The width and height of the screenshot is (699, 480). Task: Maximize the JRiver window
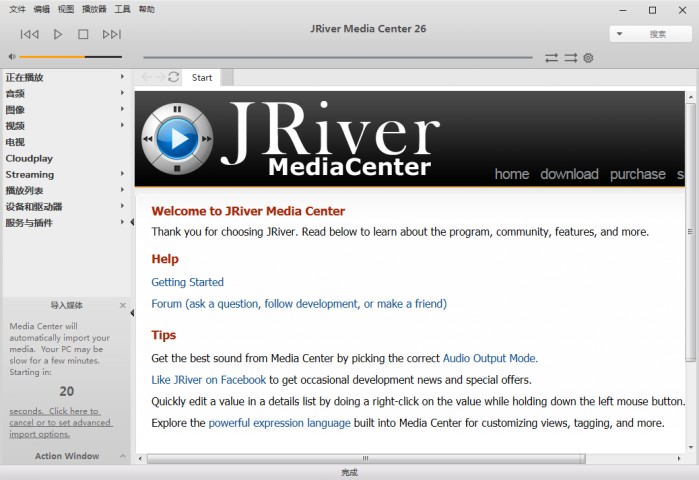pos(652,10)
